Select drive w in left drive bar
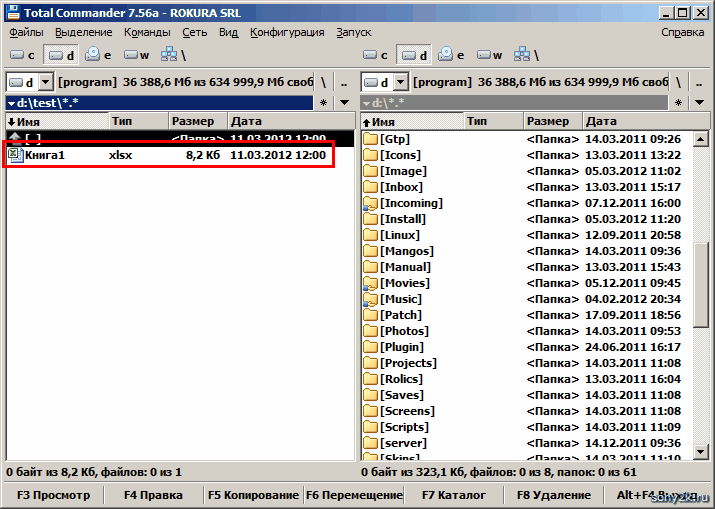Viewport: 715px width, 509px height. click(136, 55)
